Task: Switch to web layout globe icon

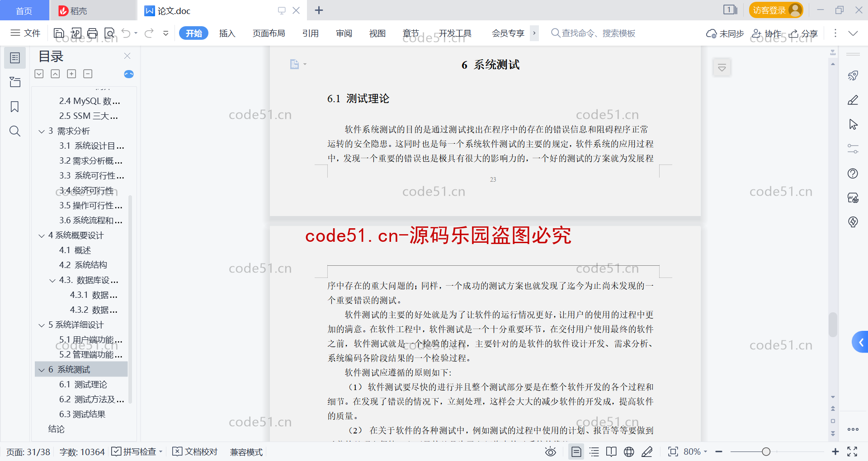Action: pos(629,452)
